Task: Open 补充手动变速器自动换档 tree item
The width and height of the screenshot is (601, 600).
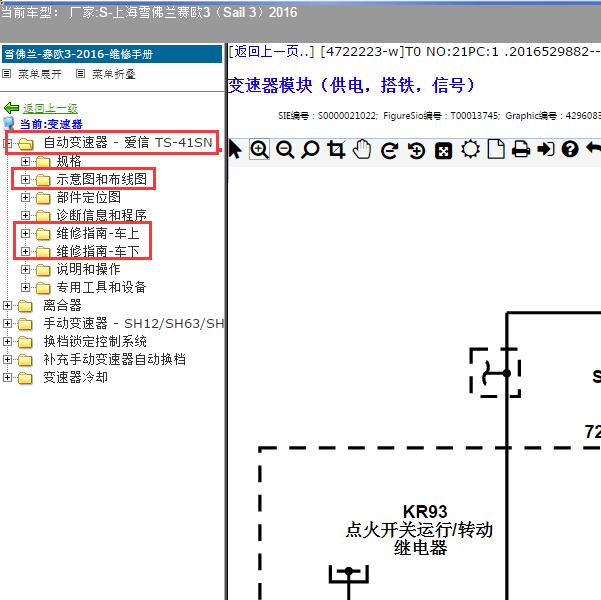Action: pos(115,359)
